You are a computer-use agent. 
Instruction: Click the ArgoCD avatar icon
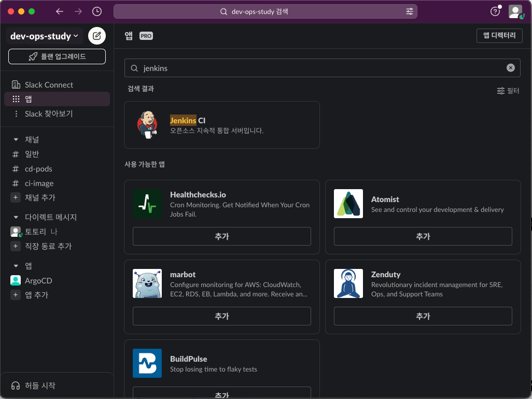tap(15, 280)
